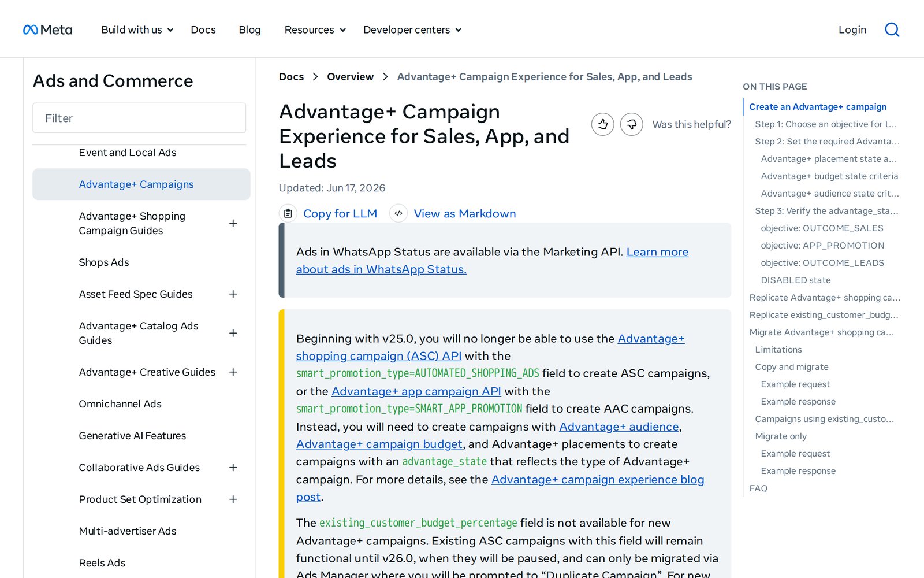Screen dimensions: 924x578
Task: Jump to objective: APP_PROMOTION section
Action: (822, 246)
